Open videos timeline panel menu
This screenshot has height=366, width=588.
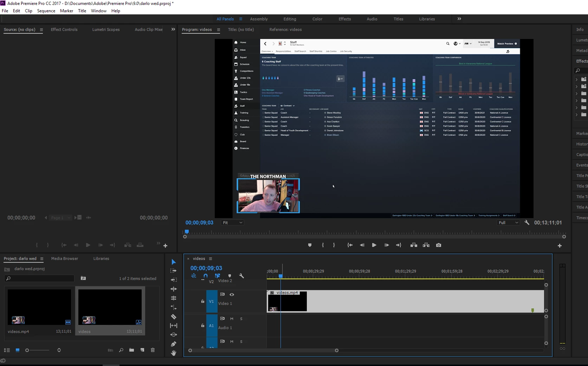pyautogui.click(x=211, y=259)
